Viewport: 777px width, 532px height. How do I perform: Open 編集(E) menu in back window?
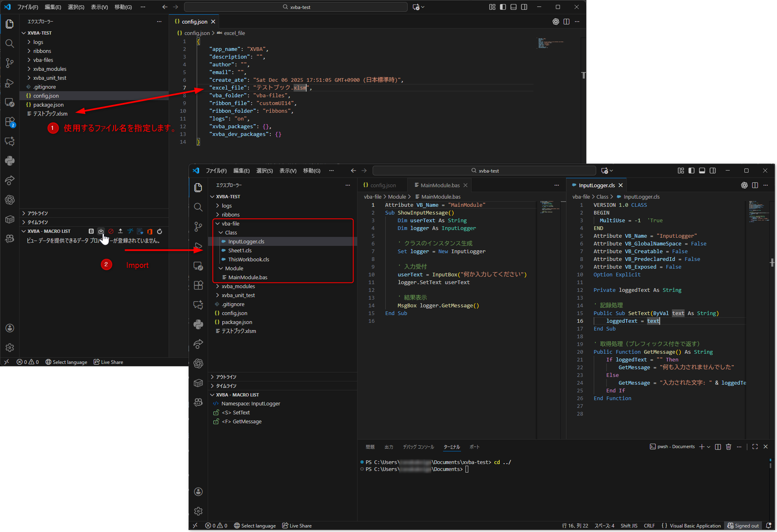click(x=53, y=7)
